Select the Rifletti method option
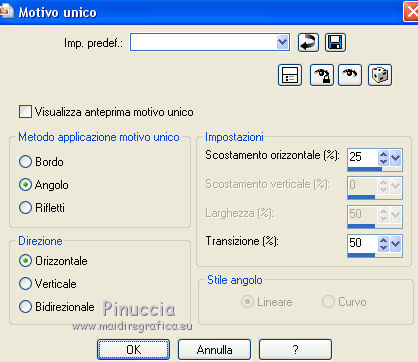The height and width of the screenshot is (362, 418). [x=25, y=208]
